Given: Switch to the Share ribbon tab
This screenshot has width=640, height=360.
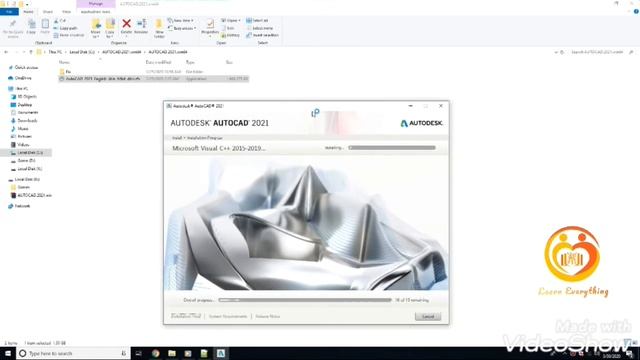Looking at the screenshot, I should click(x=47, y=12).
